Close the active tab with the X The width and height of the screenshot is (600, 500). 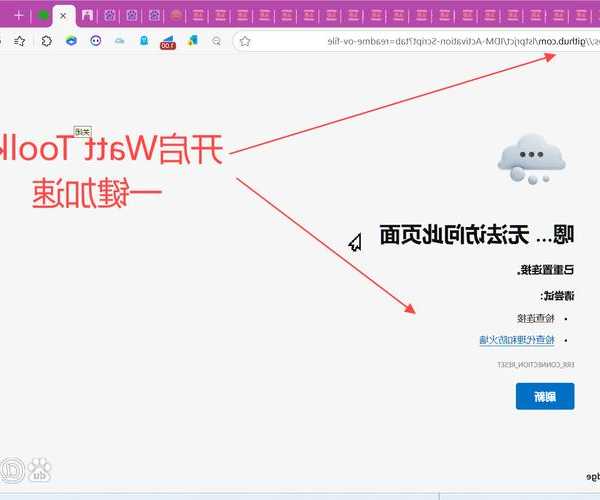[x=64, y=16]
